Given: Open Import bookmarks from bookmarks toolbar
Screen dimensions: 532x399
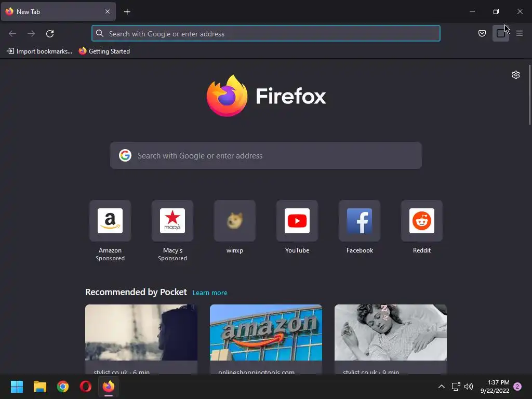Looking at the screenshot, I should tap(39, 51).
